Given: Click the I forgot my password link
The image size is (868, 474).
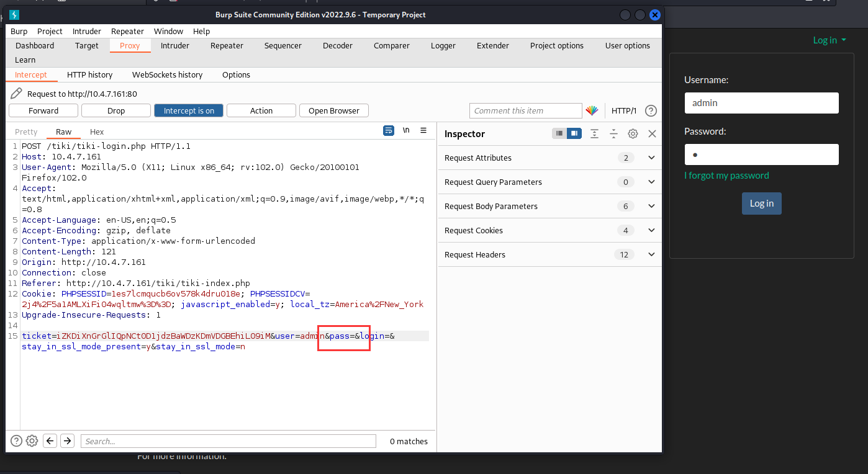Looking at the screenshot, I should [x=726, y=176].
